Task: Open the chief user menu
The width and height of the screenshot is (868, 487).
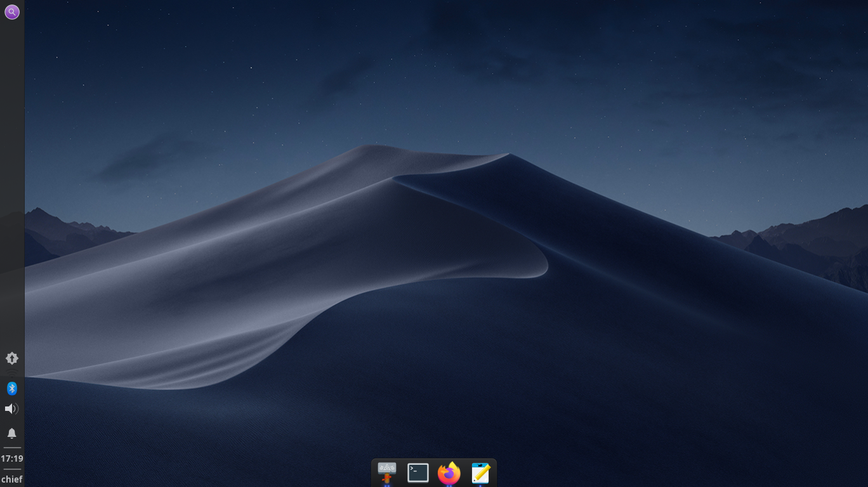Action: coord(11,479)
